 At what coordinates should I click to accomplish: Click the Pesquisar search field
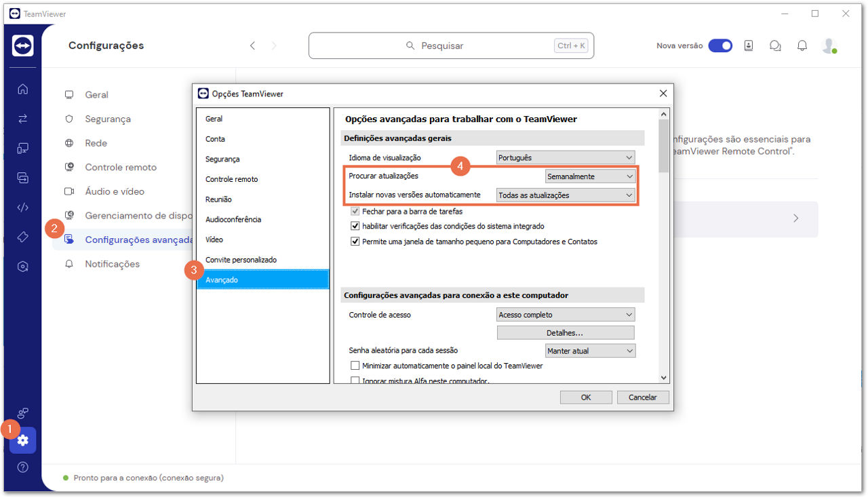click(x=451, y=45)
